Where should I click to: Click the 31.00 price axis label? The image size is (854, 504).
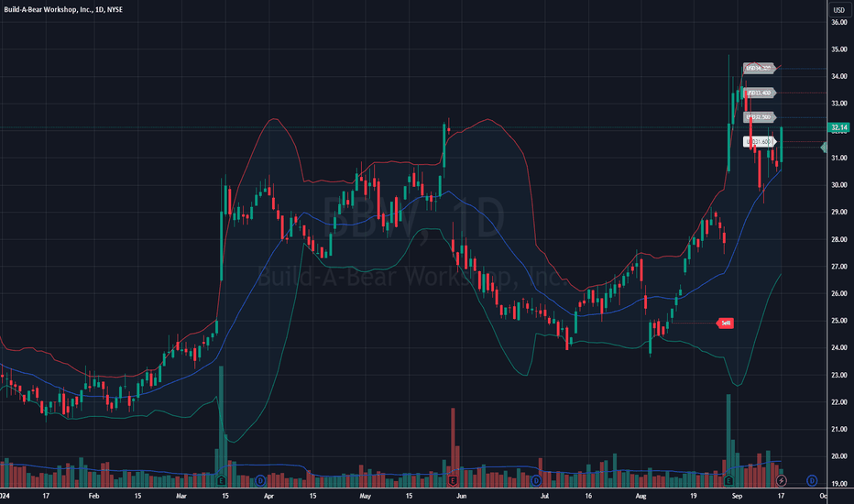click(838, 158)
